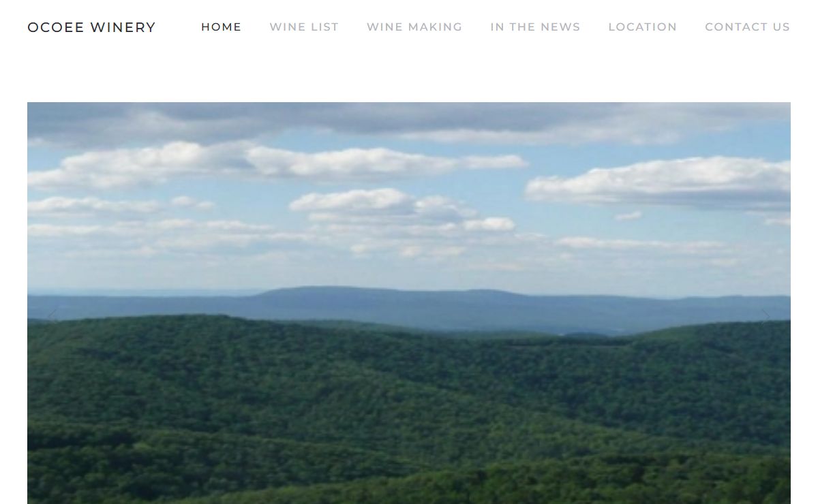Learn about the process via Wine Making
This screenshot has height=504, width=818.
pos(414,27)
